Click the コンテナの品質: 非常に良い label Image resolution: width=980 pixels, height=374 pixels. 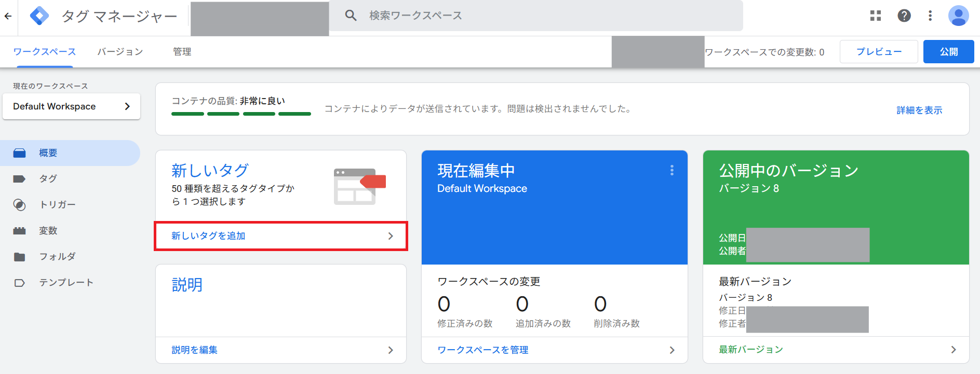(x=229, y=101)
